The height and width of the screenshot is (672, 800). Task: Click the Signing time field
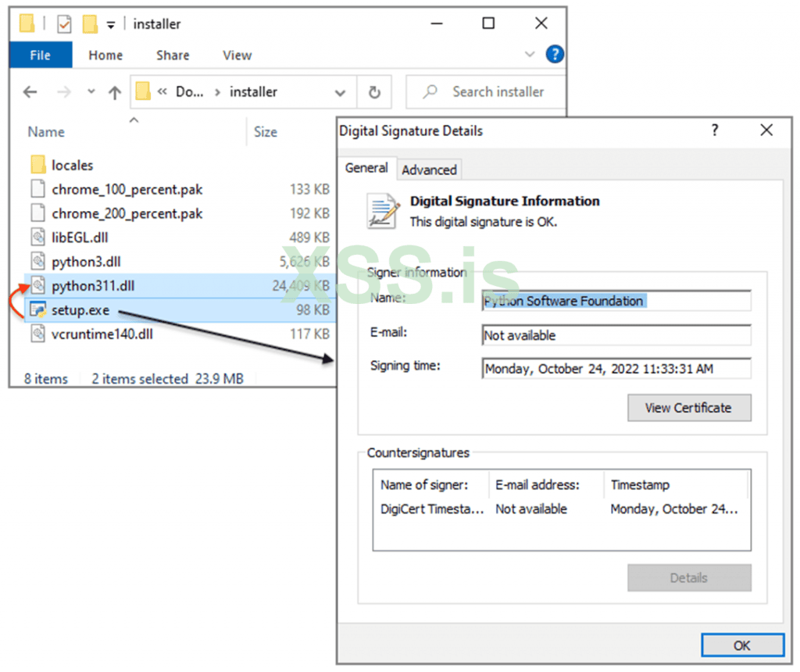616,368
